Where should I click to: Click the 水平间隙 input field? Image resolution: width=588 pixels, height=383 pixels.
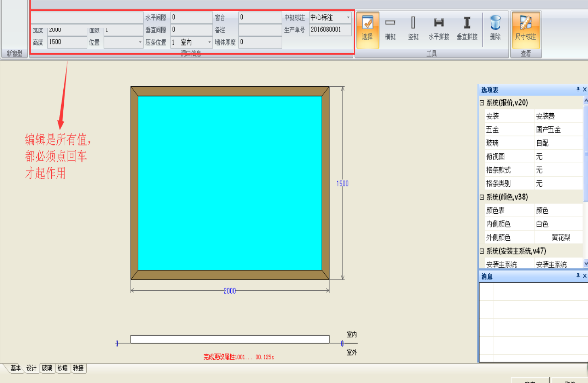point(191,17)
